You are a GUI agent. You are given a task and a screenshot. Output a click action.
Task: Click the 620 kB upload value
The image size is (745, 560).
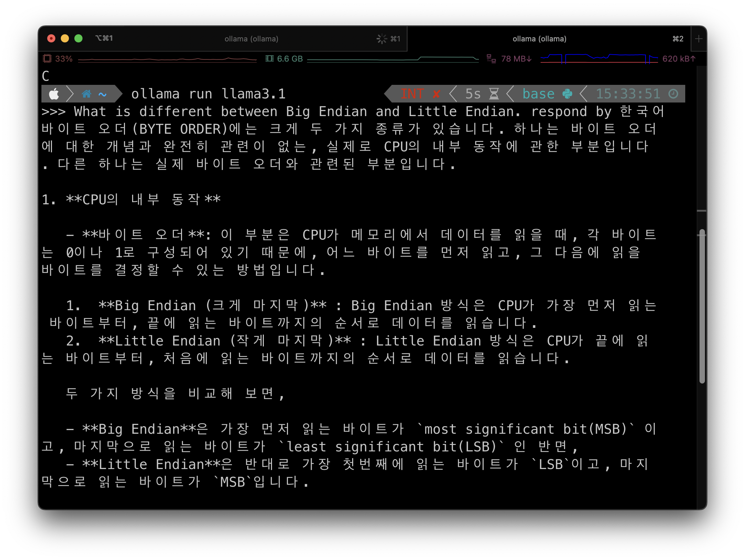coord(679,59)
